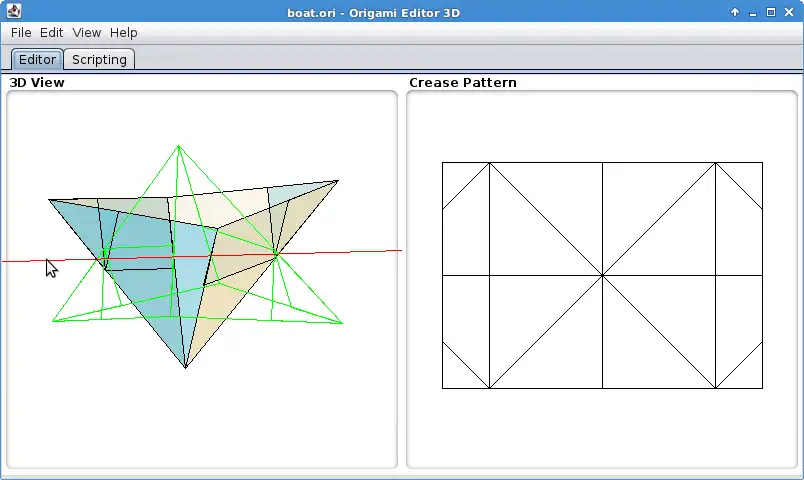Close the boat.ori window
The image size is (804, 480).
[x=789, y=12]
